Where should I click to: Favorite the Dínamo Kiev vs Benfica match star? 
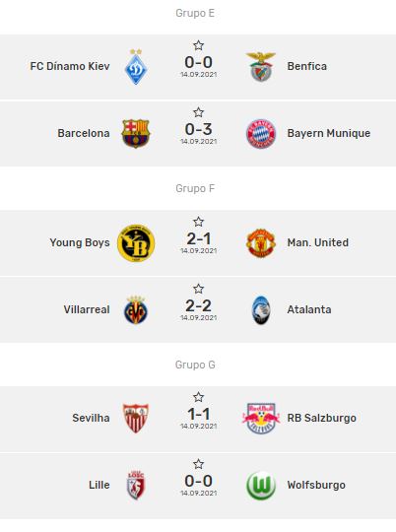click(x=199, y=45)
